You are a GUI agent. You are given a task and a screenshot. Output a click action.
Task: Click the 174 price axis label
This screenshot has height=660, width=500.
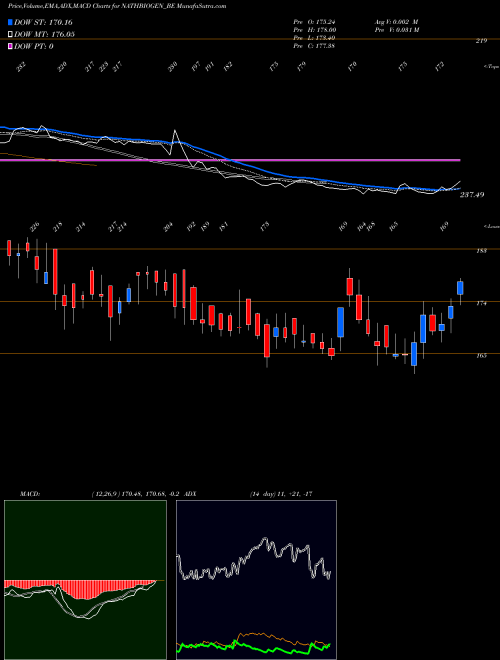click(x=481, y=303)
